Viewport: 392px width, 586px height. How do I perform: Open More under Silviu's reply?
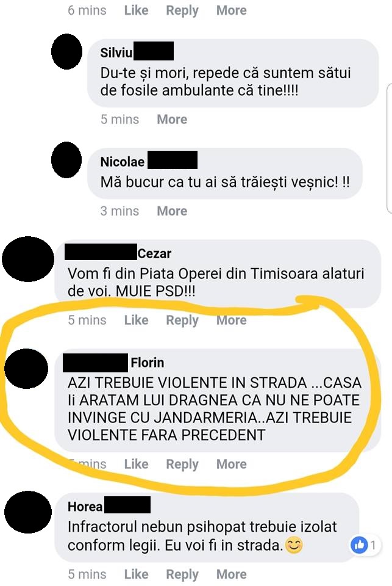click(172, 119)
